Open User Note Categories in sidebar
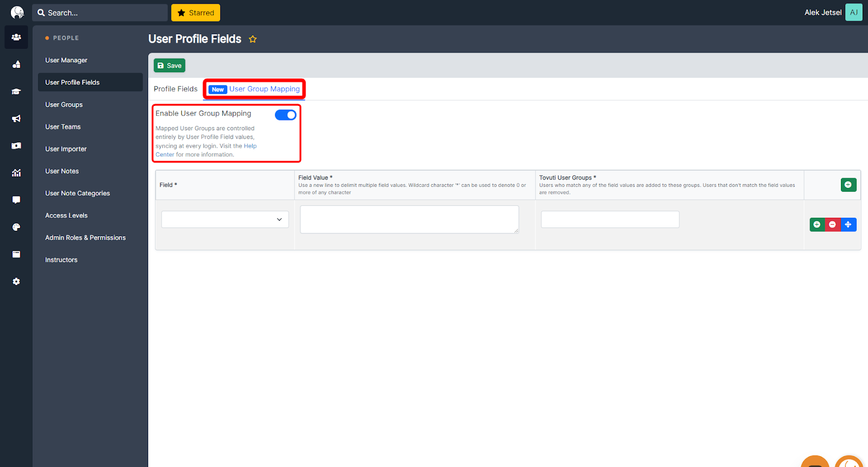 [x=78, y=193]
